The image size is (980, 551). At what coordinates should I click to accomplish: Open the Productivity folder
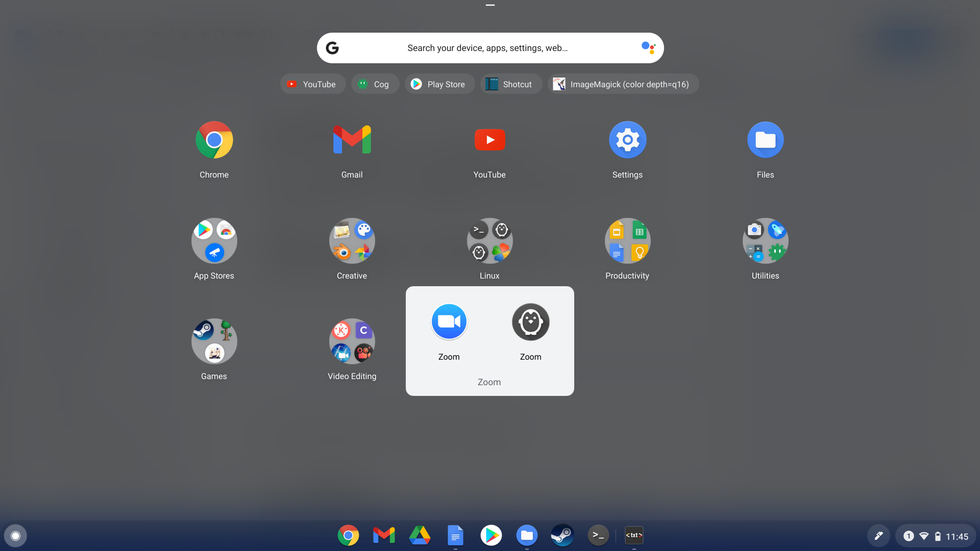(628, 241)
